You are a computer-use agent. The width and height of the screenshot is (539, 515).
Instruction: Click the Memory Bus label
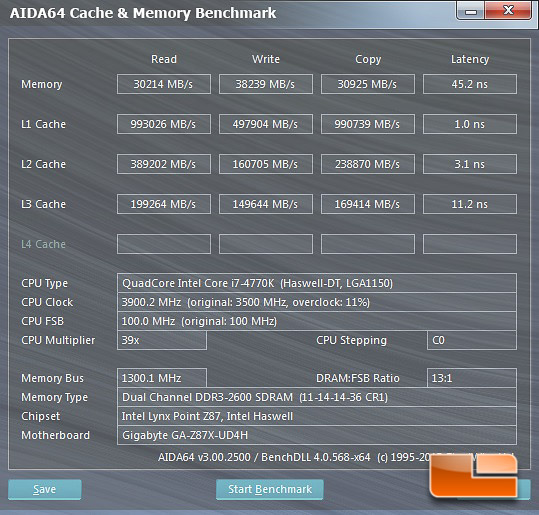(x=52, y=378)
